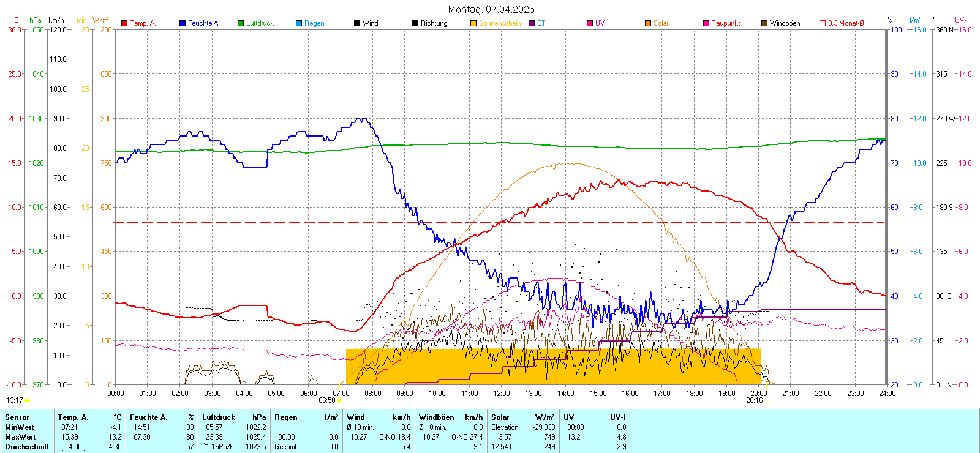Select the Windböen column header in table
Viewport: 980px width, 453px height.
click(436, 417)
